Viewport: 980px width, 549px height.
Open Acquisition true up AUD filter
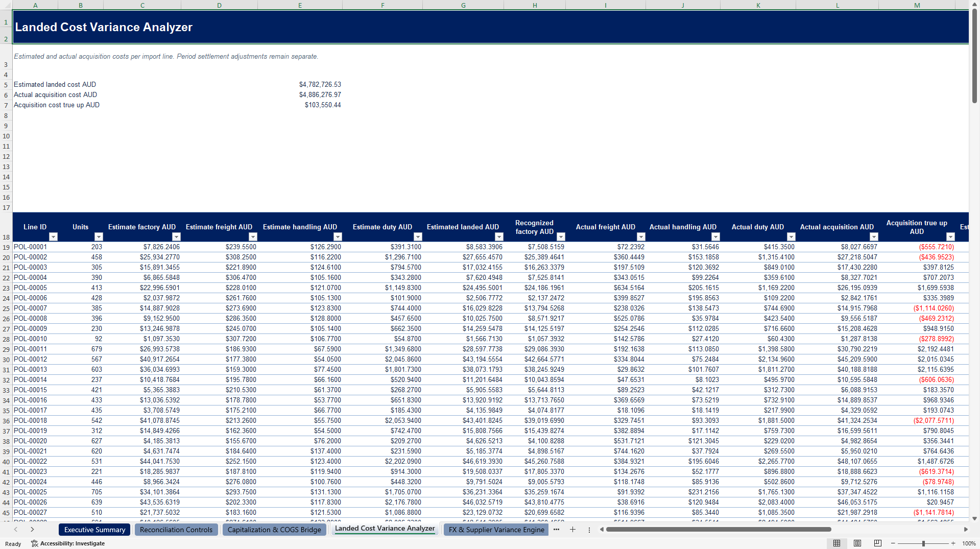pos(950,237)
